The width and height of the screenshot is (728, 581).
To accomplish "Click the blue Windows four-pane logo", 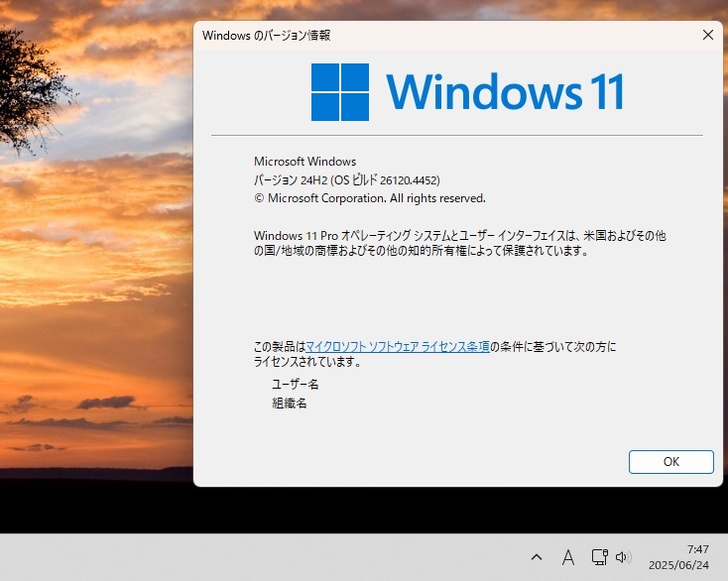I will tap(340, 92).
